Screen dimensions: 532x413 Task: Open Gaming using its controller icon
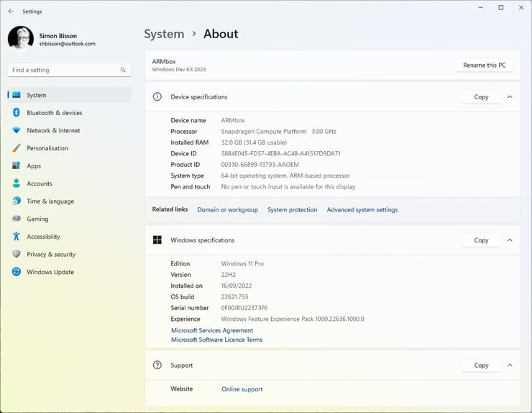tap(16, 219)
